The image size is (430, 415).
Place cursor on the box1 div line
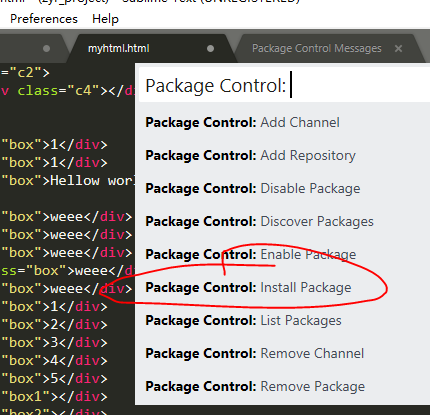tap(54, 397)
